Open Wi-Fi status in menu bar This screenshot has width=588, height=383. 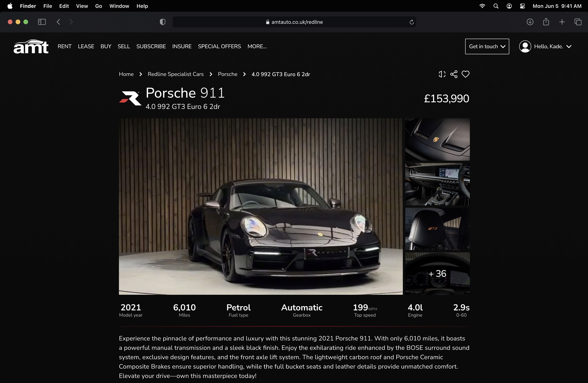pos(482,6)
